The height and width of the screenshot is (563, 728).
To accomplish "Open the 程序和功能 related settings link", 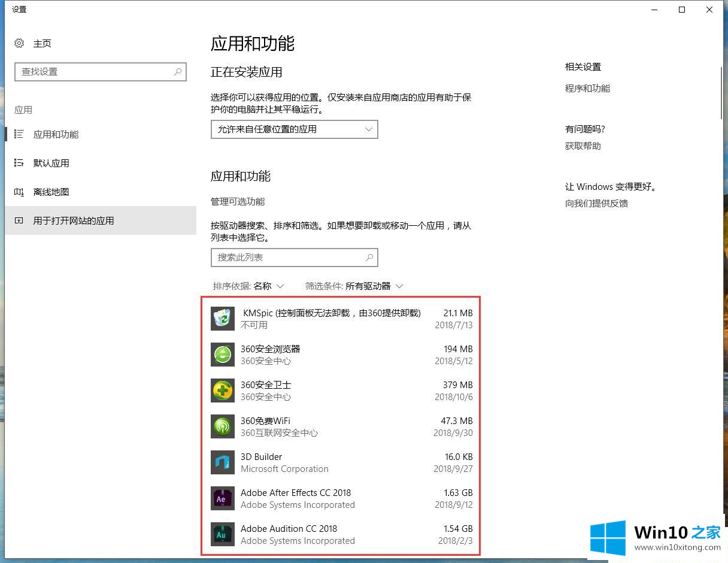I will [x=587, y=88].
